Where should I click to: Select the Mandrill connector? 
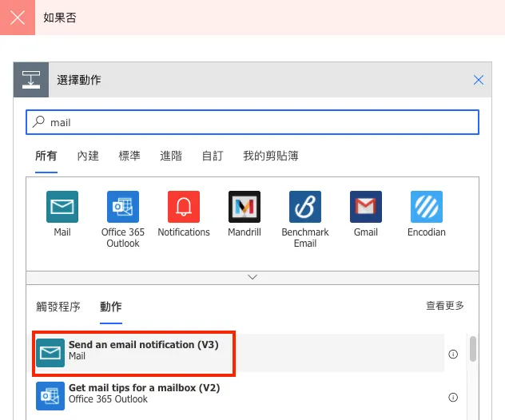pos(245,207)
